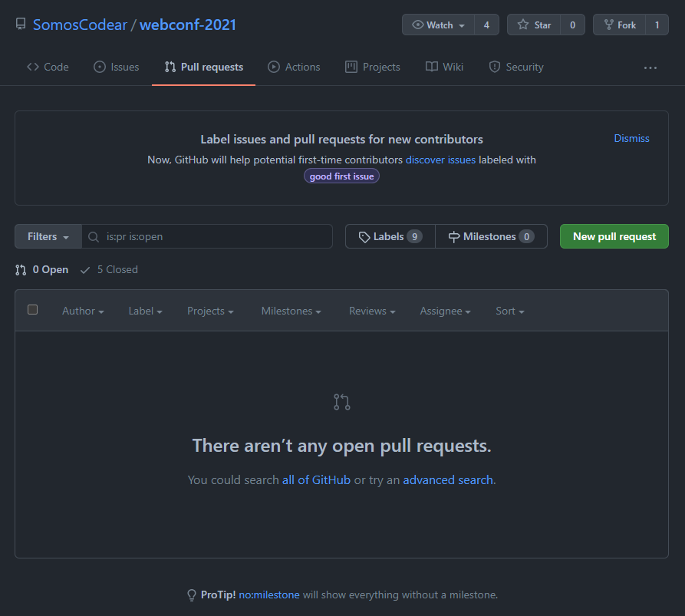
Task: Expand the Author filter dropdown
Action: click(x=83, y=311)
